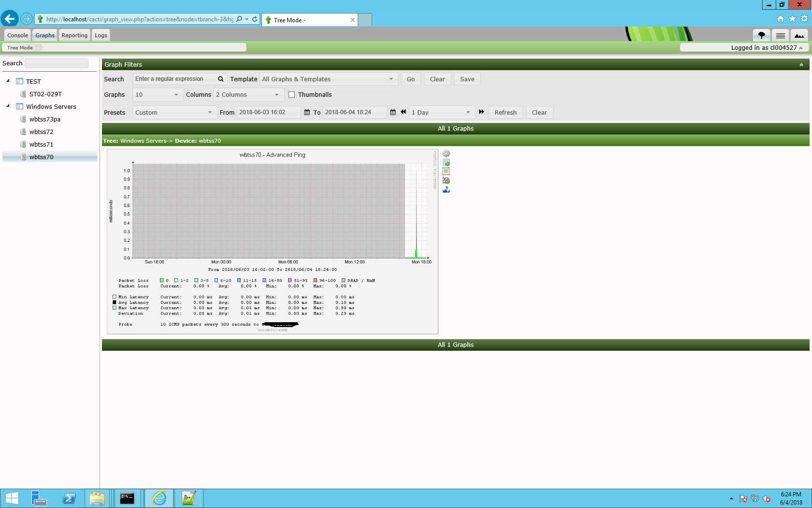
Task: Open Windows Start button
Action: (12, 498)
